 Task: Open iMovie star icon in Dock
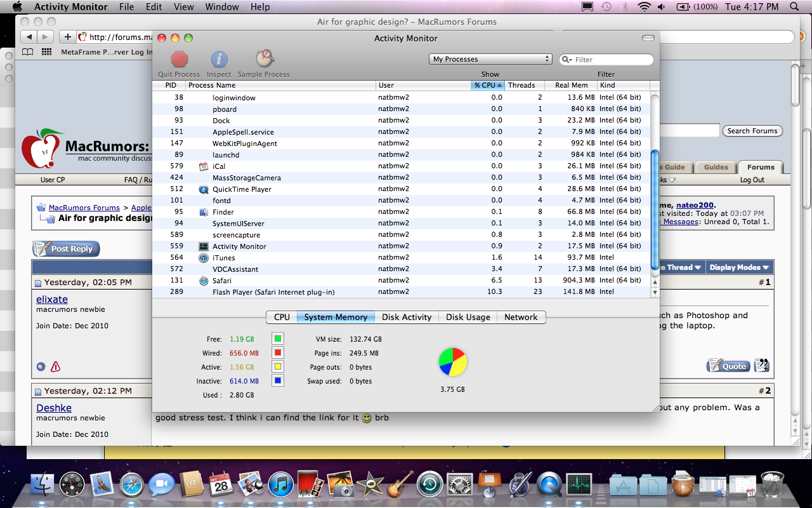coord(370,485)
